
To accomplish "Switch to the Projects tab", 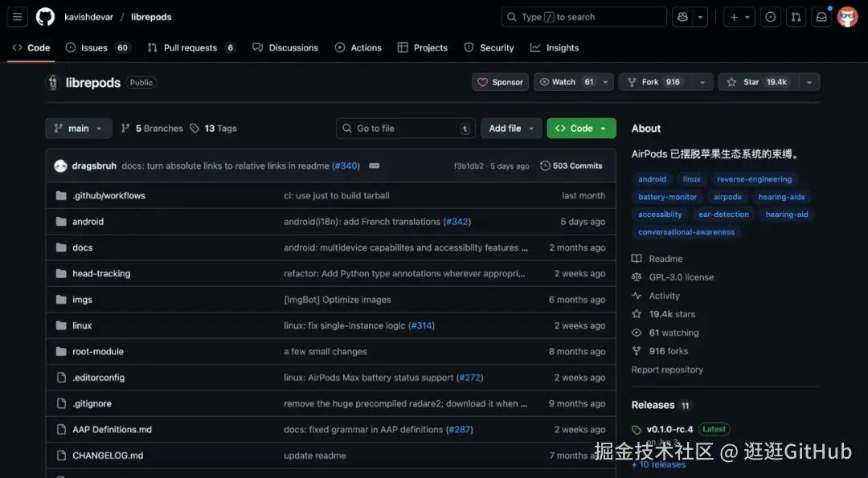I will [x=423, y=47].
